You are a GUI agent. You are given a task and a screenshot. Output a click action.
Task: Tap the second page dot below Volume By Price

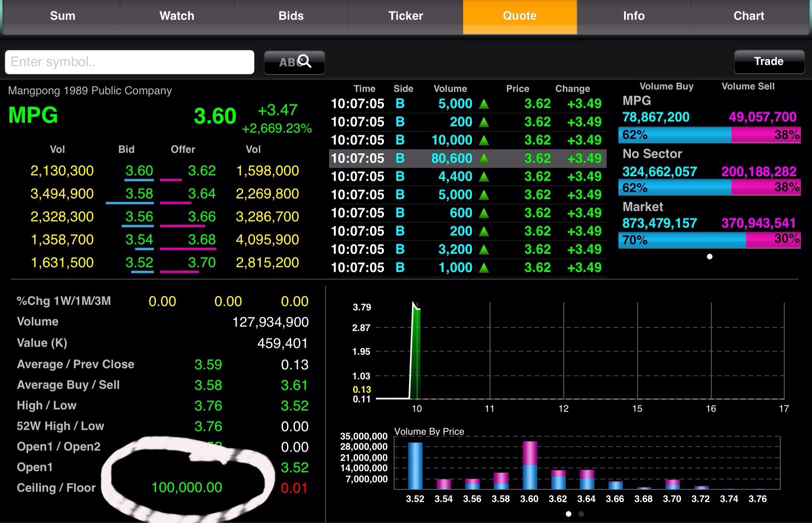tap(581, 514)
